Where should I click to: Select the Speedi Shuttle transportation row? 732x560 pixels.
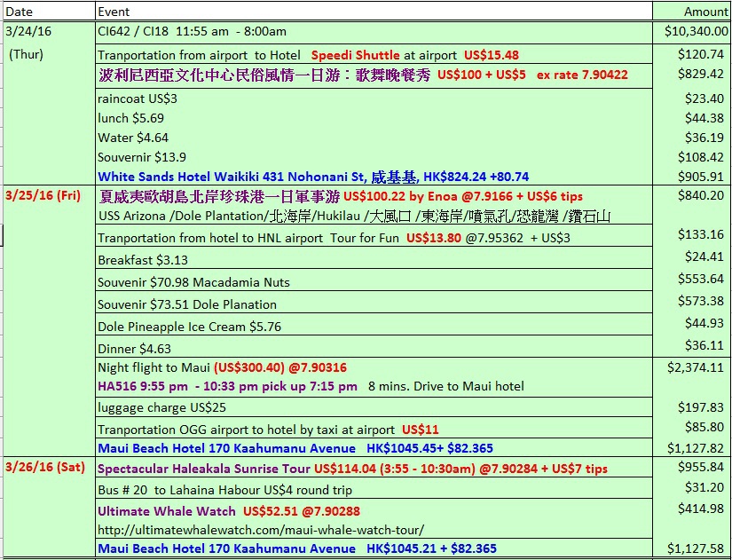374,55
